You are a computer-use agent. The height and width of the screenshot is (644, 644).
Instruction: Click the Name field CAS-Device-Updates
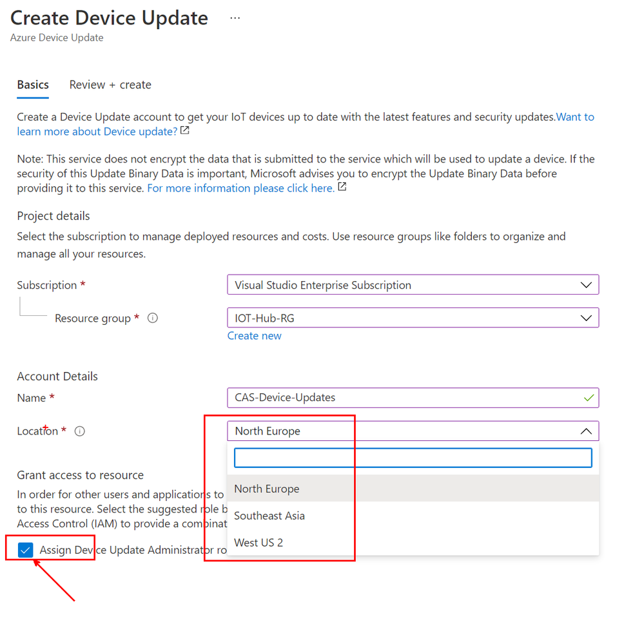click(413, 398)
